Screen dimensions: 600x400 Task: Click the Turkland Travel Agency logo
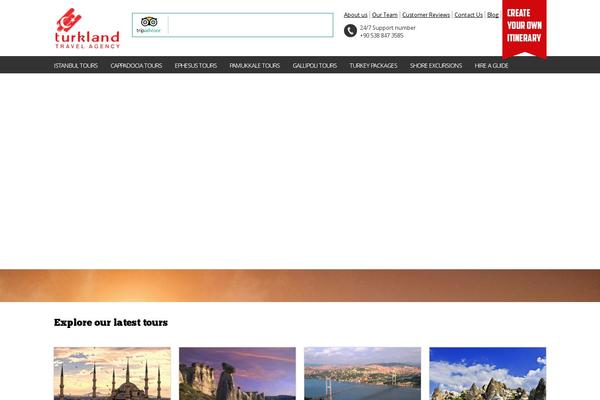tap(87, 28)
